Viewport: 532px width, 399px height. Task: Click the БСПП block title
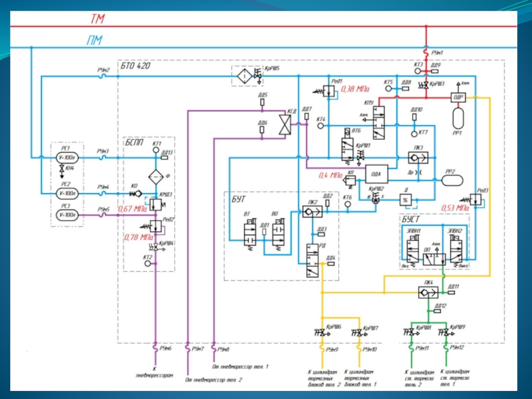134,142
